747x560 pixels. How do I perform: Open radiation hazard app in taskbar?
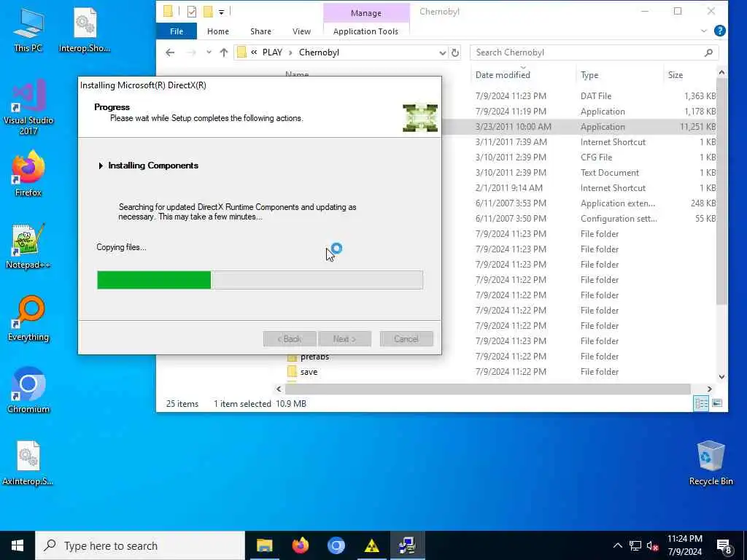pos(371,545)
